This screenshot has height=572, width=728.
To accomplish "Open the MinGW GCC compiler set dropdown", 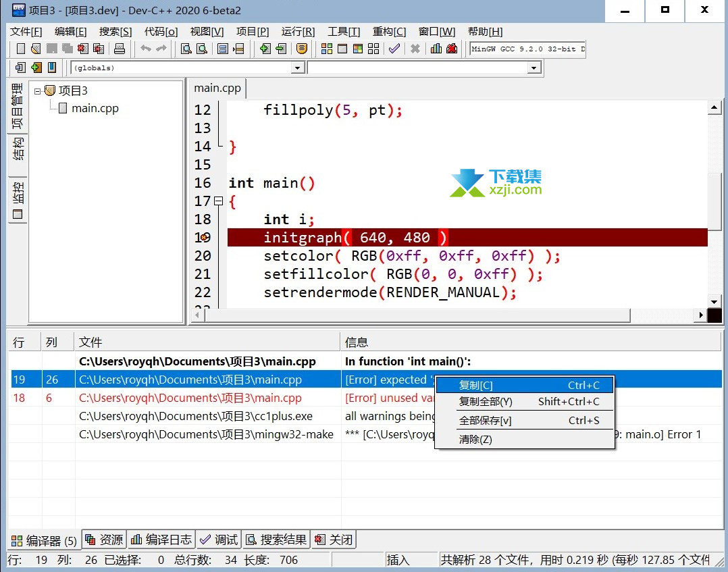I will click(527, 49).
